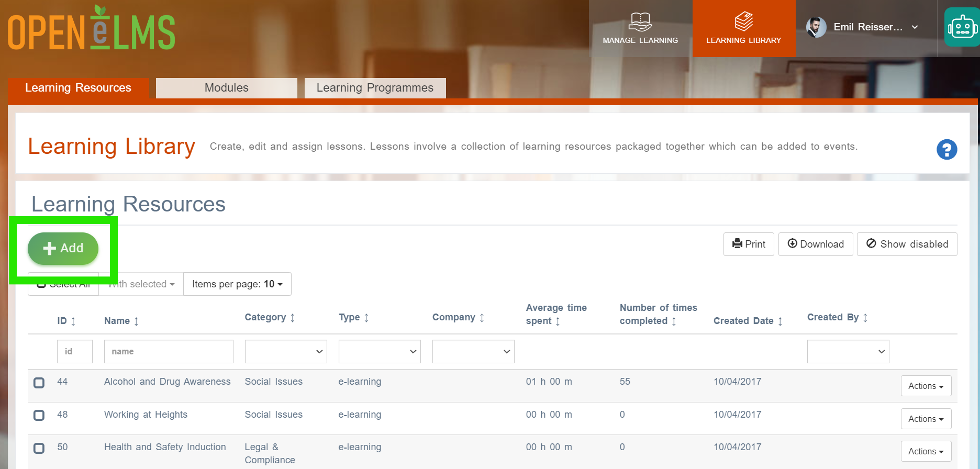
Task: Select the Learning Resources tab
Action: (x=79, y=88)
